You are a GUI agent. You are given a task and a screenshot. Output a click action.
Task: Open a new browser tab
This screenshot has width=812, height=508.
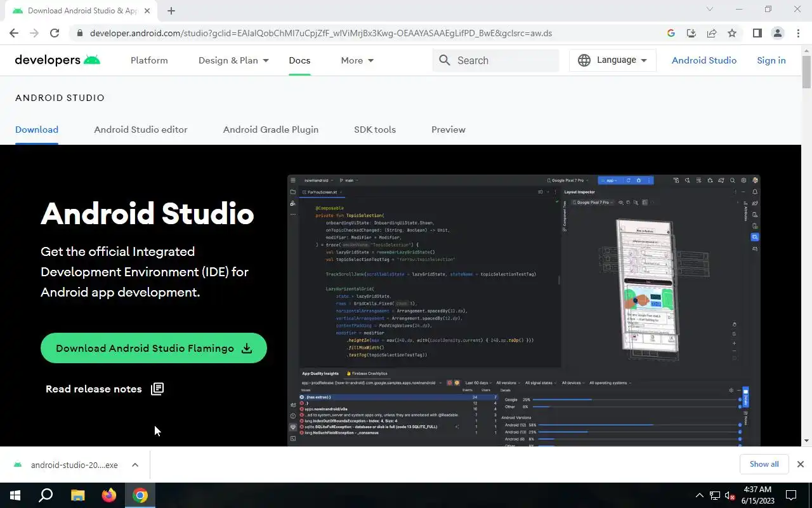coord(171,11)
